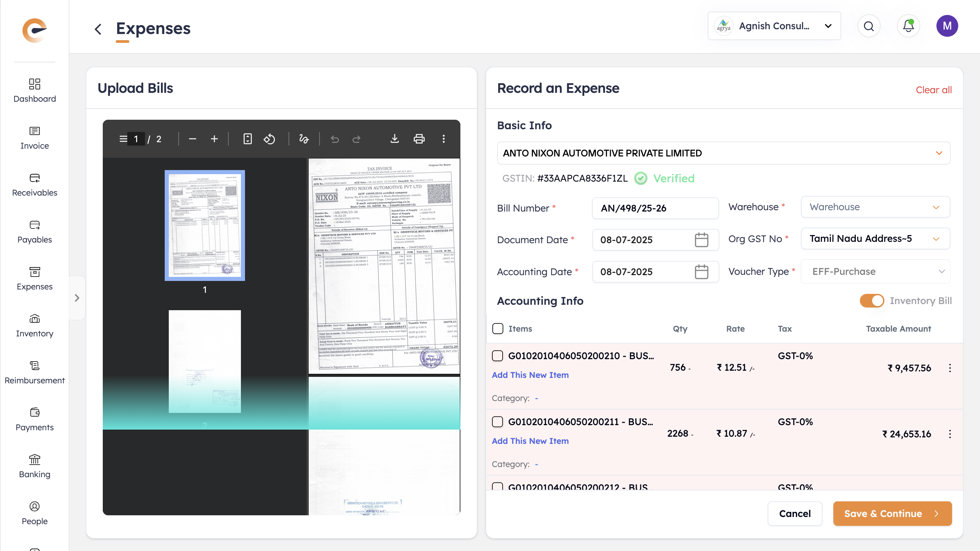Click the Bill Number input field
The image size is (980, 551).
(x=655, y=208)
